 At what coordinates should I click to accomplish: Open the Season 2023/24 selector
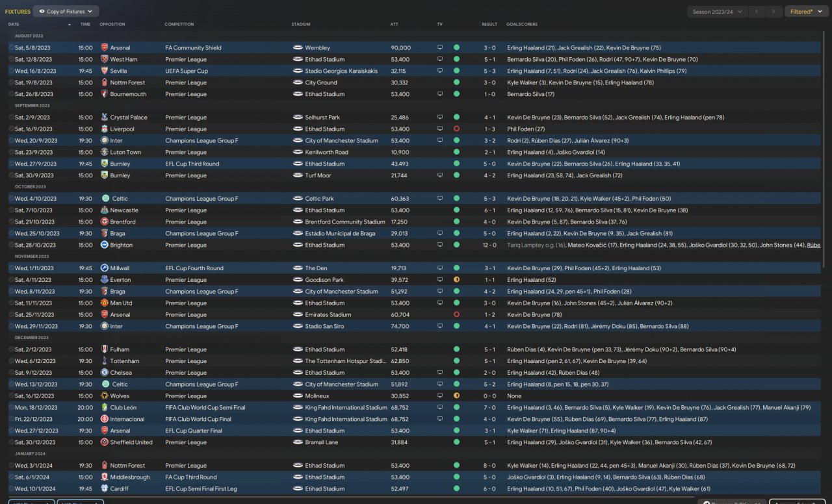coord(716,12)
